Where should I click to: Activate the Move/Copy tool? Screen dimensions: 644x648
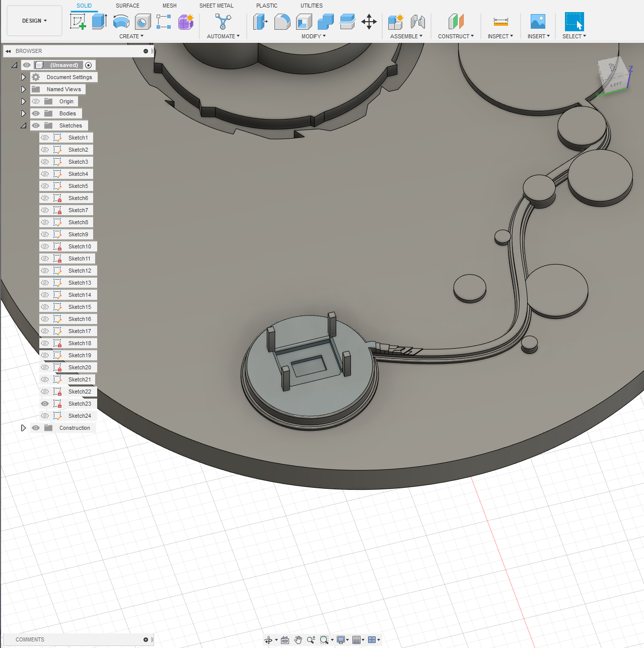tap(369, 22)
